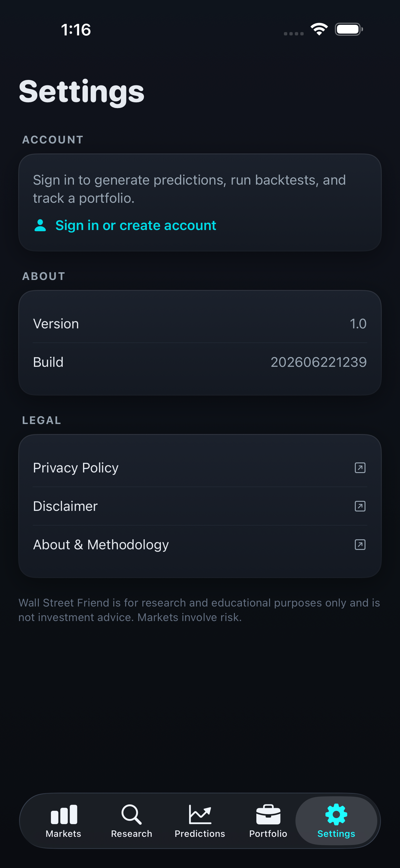Select the Build number value
Screen dimensions: 400x868
point(318,362)
